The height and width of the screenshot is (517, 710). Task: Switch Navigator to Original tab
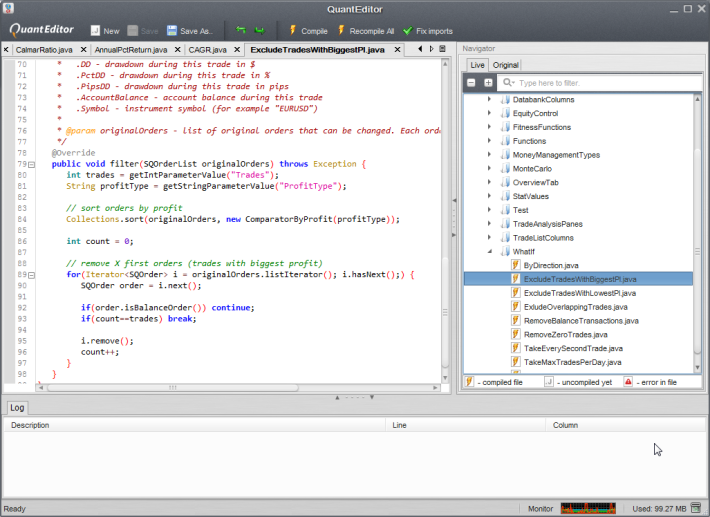[505, 65]
